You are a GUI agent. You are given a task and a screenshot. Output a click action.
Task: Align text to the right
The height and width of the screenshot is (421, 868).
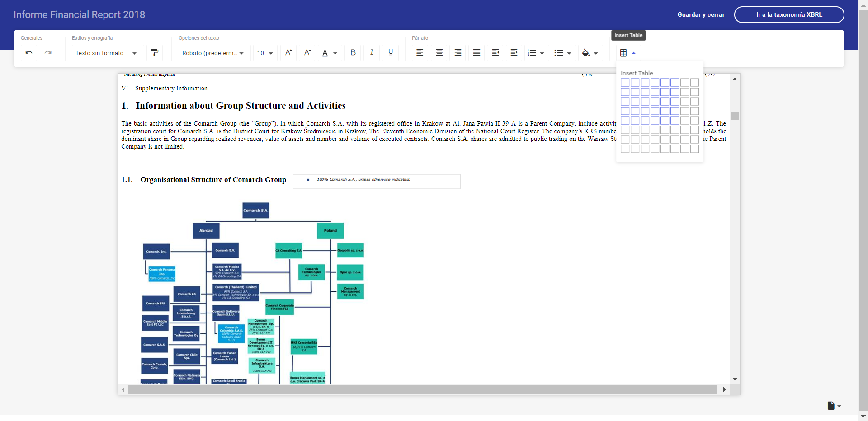pos(458,53)
